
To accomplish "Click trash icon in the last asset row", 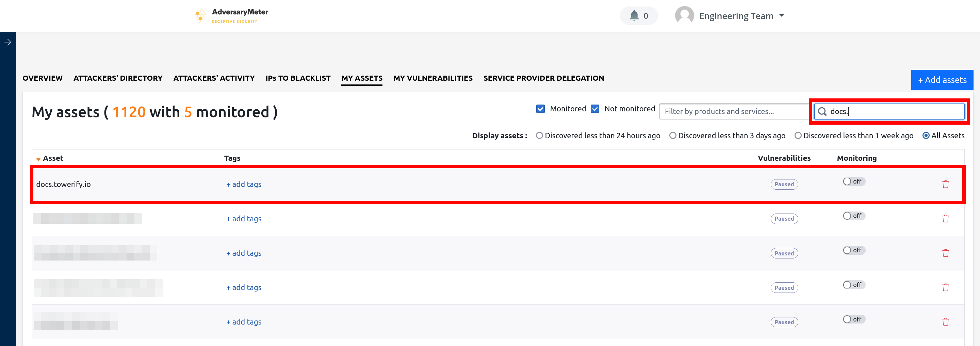I will [945, 321].
